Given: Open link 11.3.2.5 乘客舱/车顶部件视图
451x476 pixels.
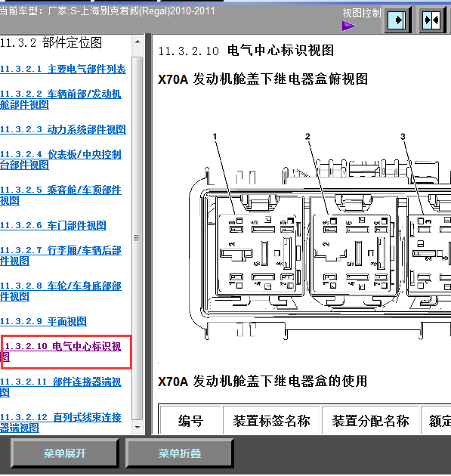Looking at the screenshot, I should pyautogui.click(x=60, y=195).
